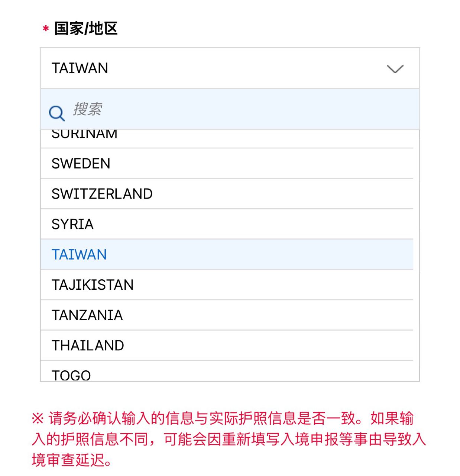Focus the 搜索 search input field
The width and height of the screenshot is (460, 476).
point(238,109)
